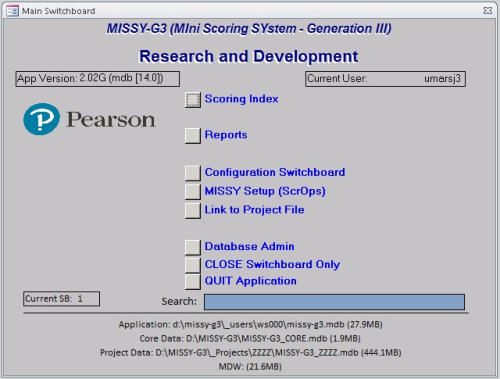Click the Scoring Index label

click(241, 99)
